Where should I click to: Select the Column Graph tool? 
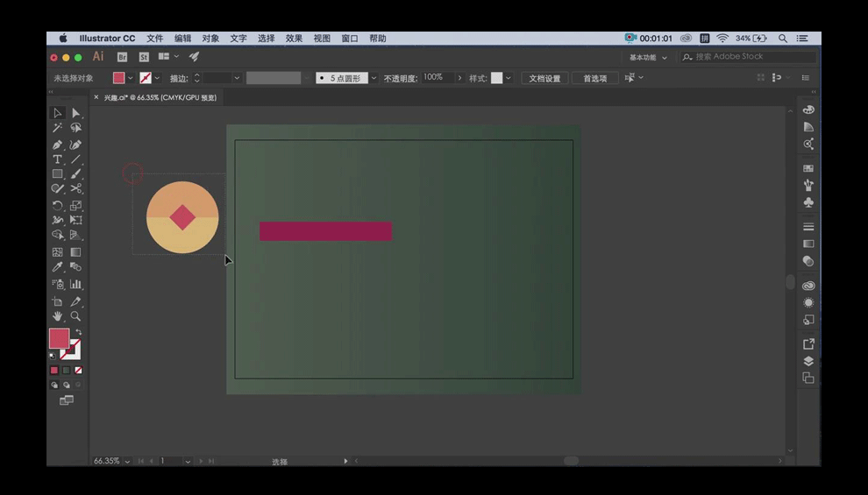click(x=75, y=284)
